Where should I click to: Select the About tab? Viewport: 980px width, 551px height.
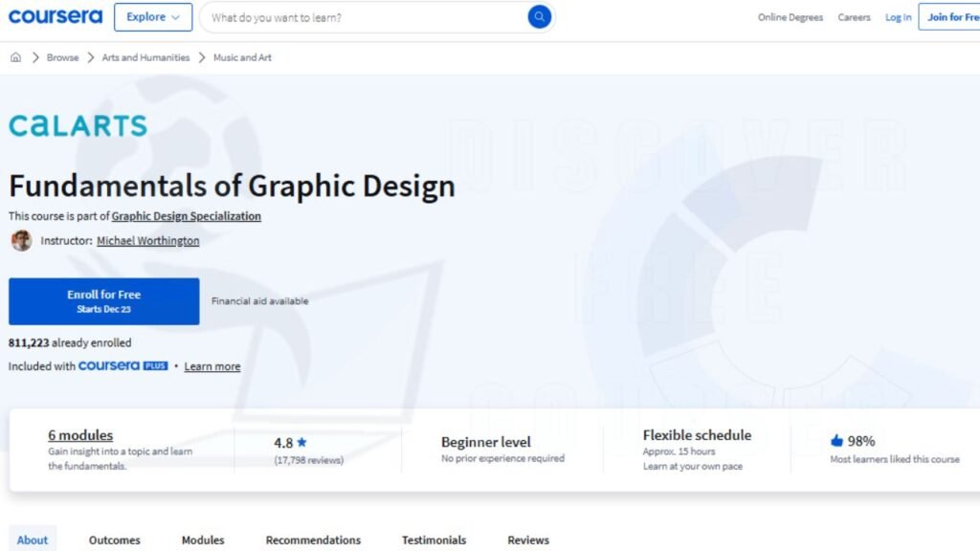[x=33, y=540]
